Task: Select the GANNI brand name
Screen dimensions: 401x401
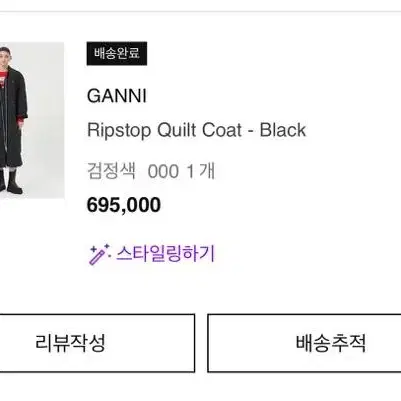Action: (x=117, y=96)
